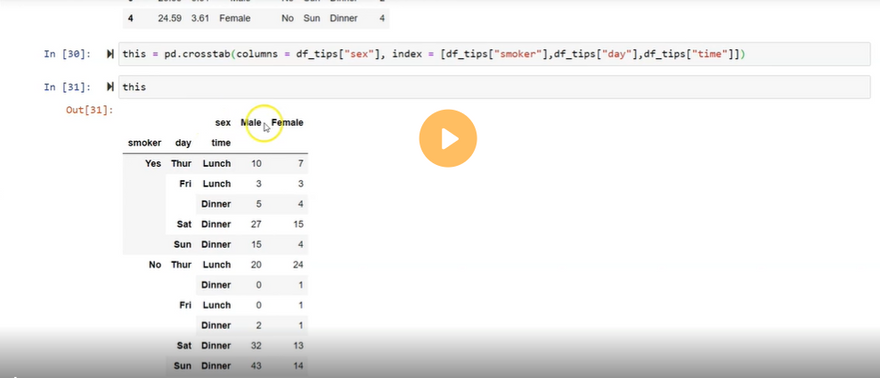Click Male count 43 in No Sun Dinner
The height and width of the screenshot is (378, 880).
coord(256,366)
